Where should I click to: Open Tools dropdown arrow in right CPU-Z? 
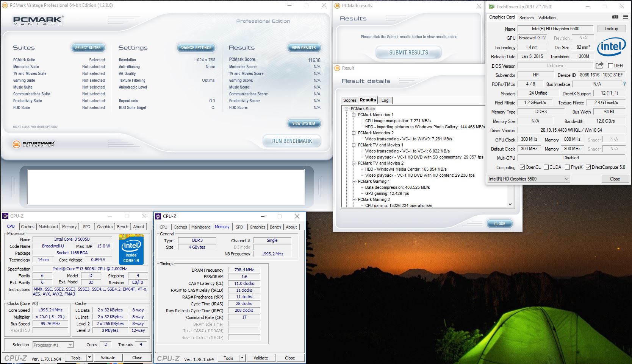coord(242,358)
